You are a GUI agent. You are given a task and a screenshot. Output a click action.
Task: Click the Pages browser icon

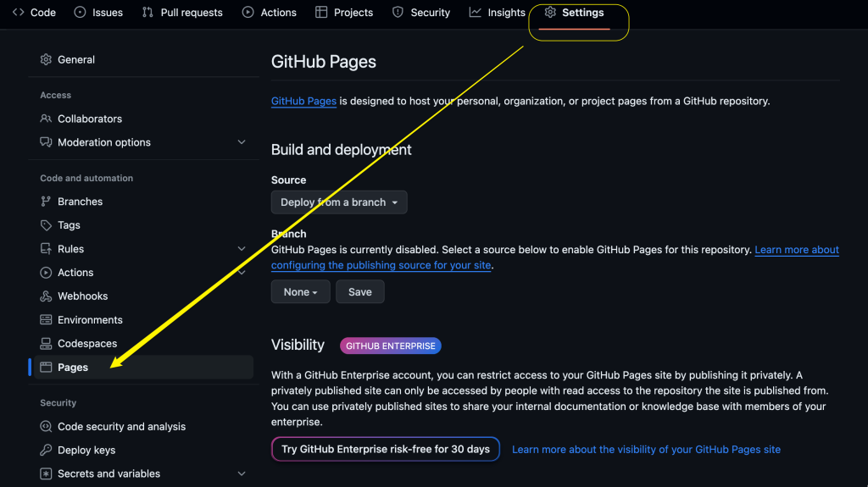46,367
